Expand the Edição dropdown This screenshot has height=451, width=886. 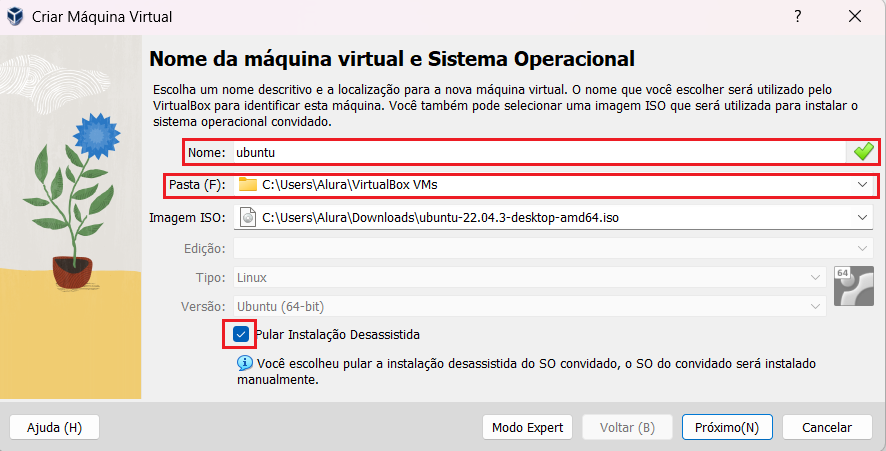tap(862, 248)
